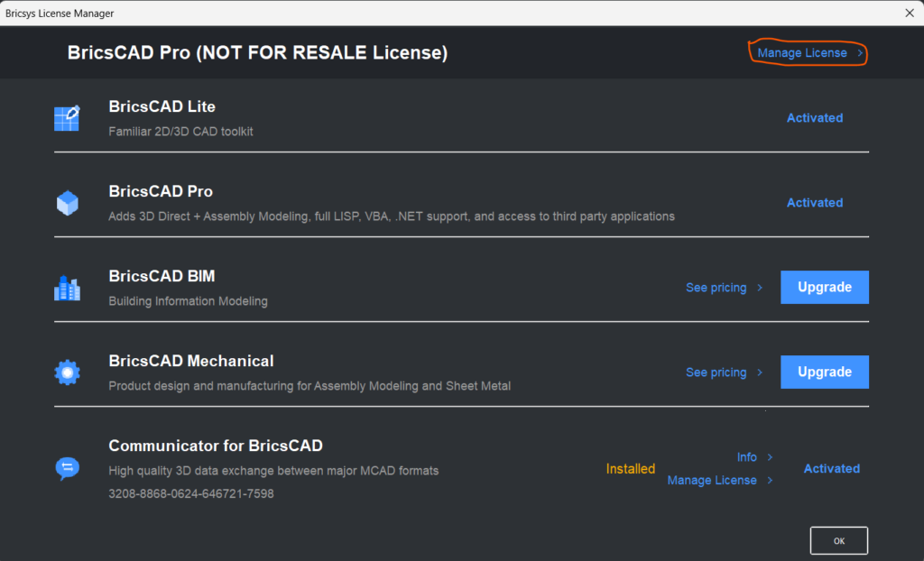Click the Activated status for BricsCAD Pro
The height and width of the screenshot is (561, 924).
tap(815, 203)
